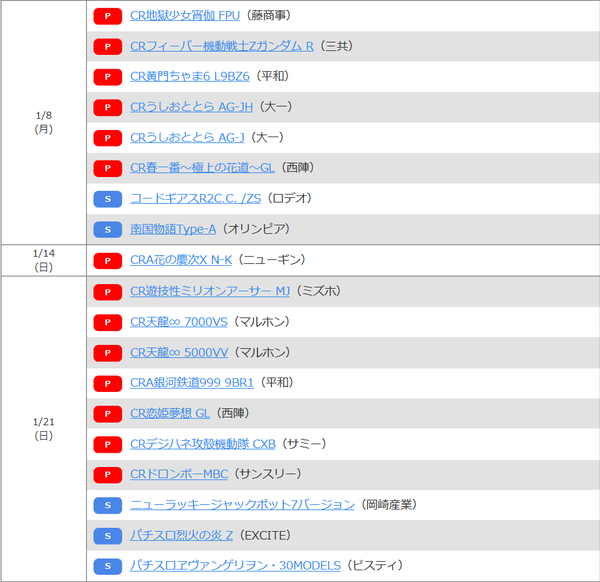
Task: Click red P badge beside CRフィーバー機動戦士Zガンダム
Action: click(108, 47)
